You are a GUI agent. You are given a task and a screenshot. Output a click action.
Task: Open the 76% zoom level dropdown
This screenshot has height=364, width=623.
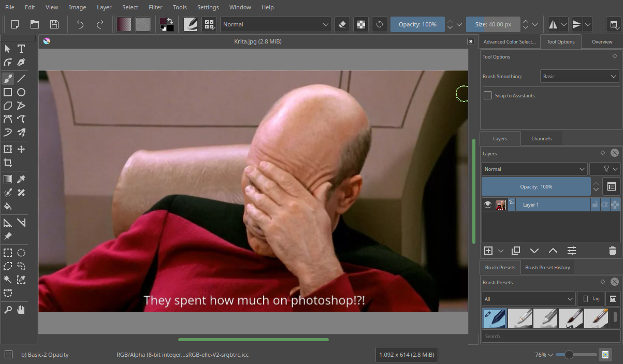pos(544,355)
